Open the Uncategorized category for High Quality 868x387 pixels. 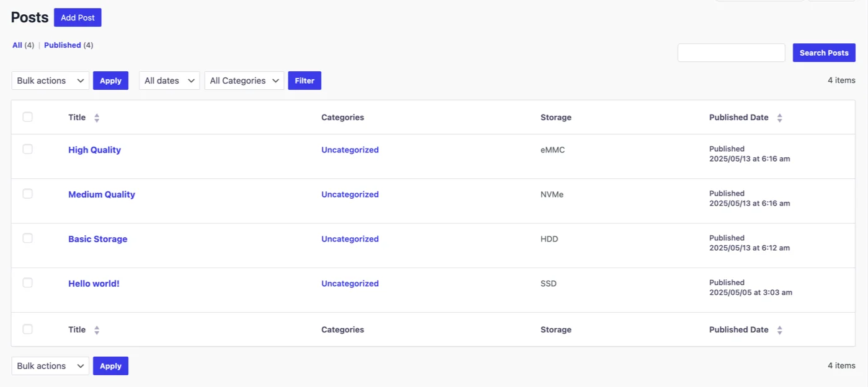(350, 149)
